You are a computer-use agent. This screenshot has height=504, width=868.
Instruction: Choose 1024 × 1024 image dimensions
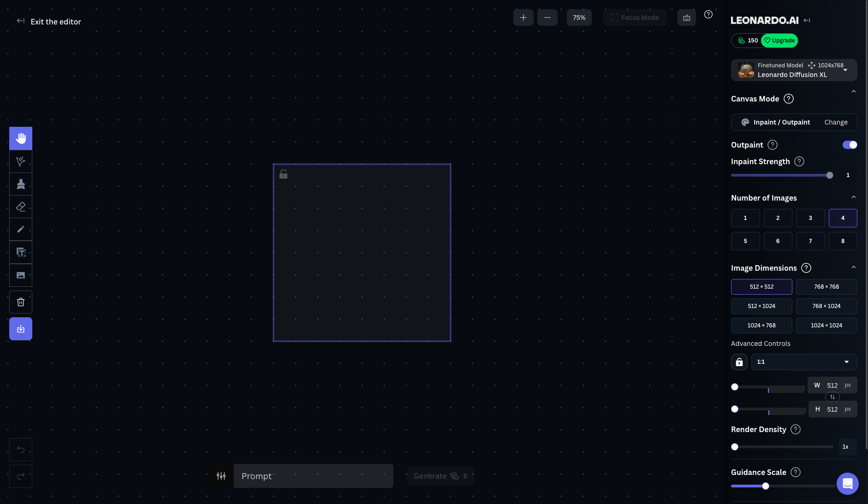pyautogui.click(x=826, y=326)
